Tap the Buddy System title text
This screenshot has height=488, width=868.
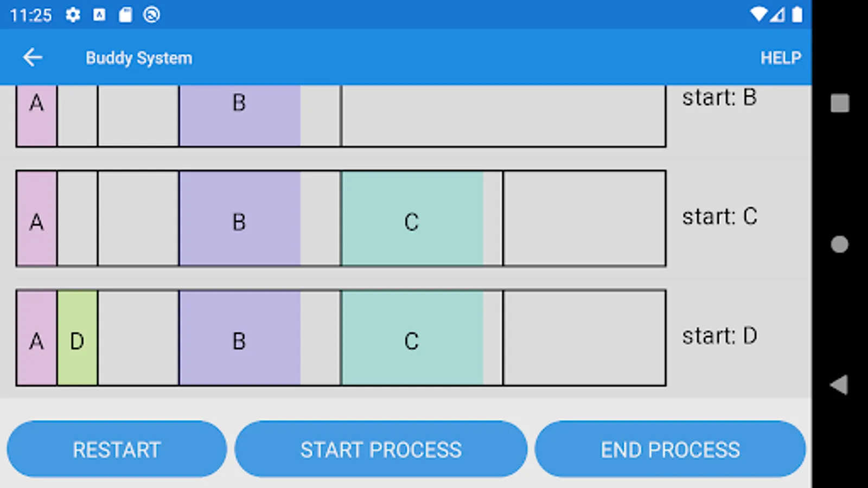coord(139,58)
